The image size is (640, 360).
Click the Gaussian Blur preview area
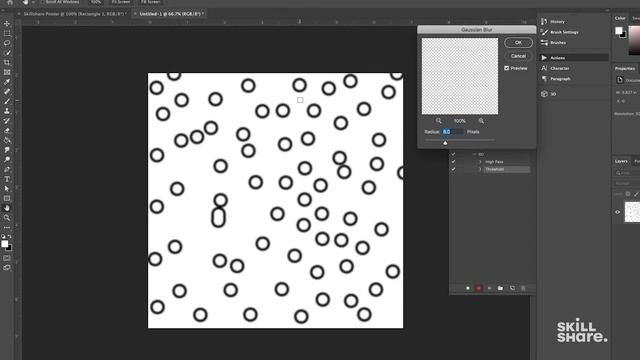coord(460,76)
